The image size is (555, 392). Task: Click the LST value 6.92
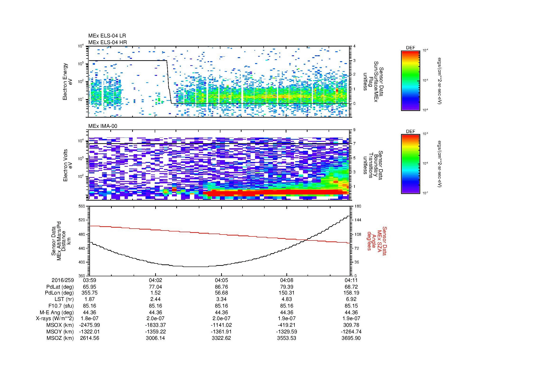coord(351,299)
